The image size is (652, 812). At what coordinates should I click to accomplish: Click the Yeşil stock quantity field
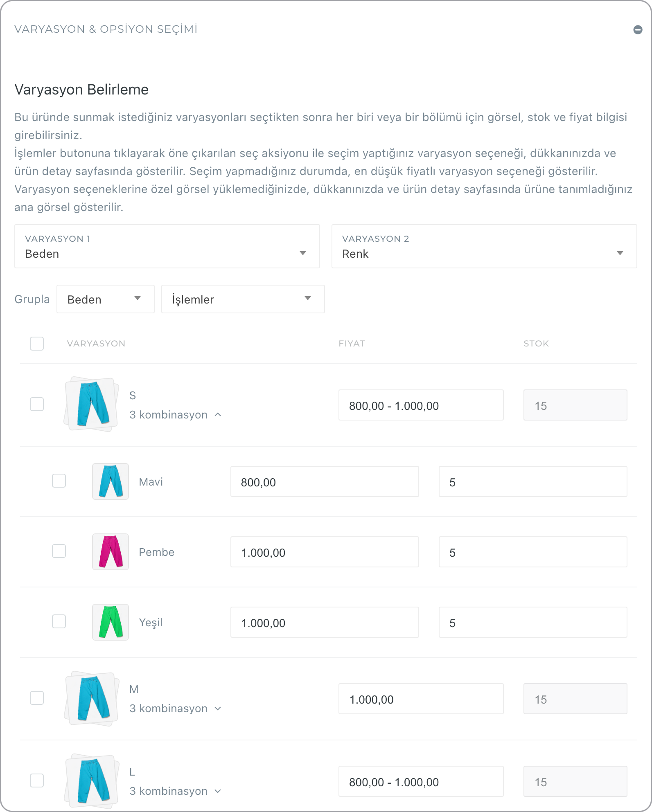pos(532,623)
